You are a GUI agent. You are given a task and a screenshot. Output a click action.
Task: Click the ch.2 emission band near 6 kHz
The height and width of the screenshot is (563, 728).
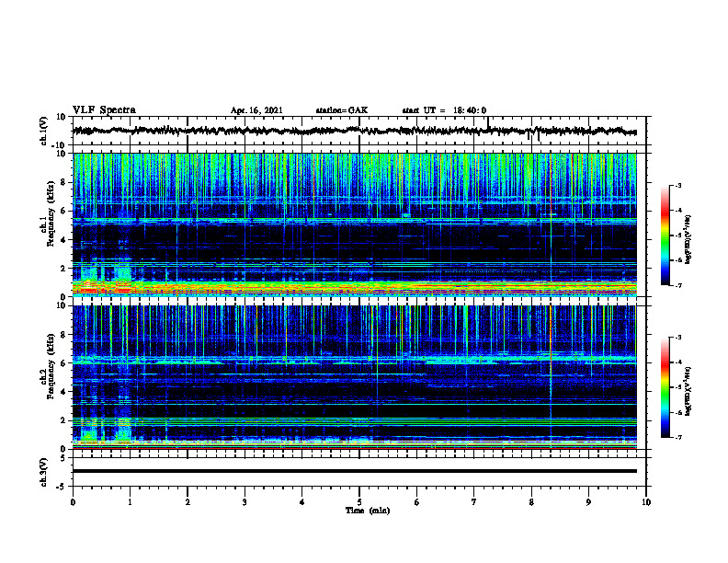(354, 359)
